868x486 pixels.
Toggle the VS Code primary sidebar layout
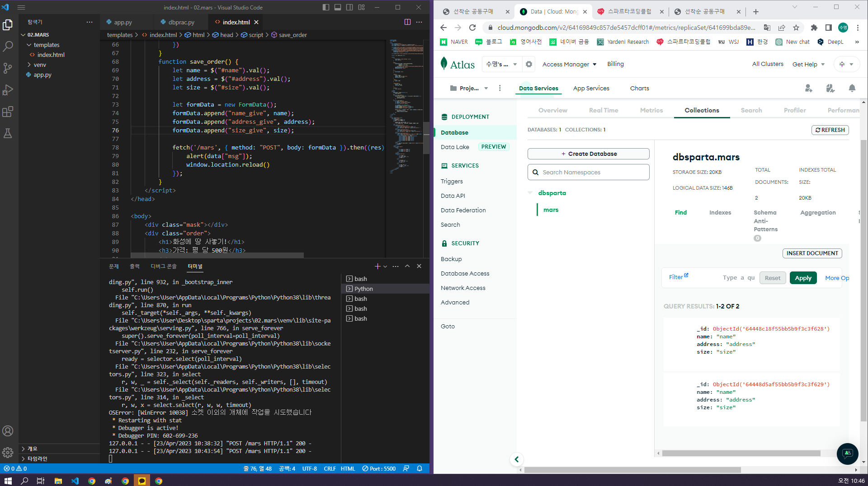(326, 7)
